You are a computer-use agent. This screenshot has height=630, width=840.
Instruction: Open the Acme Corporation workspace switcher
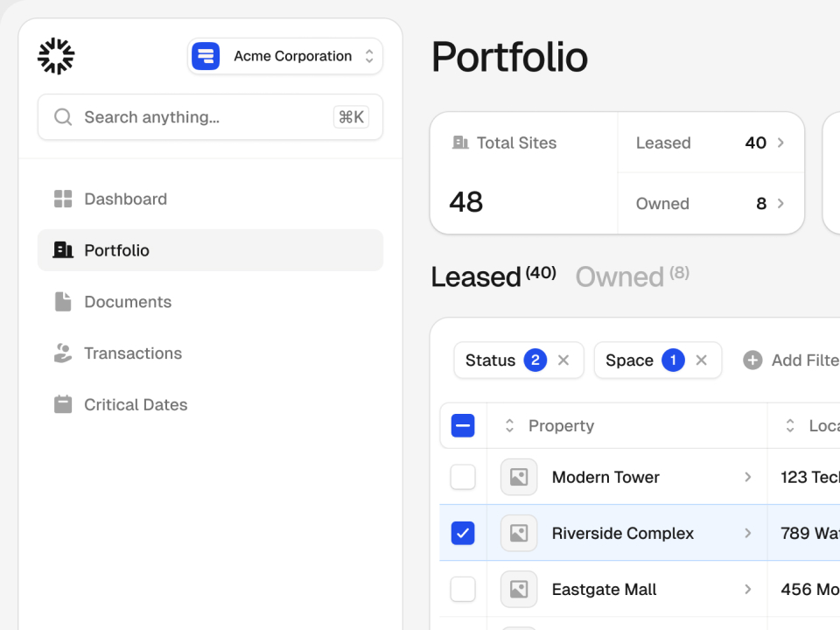(x=285, y=56)
